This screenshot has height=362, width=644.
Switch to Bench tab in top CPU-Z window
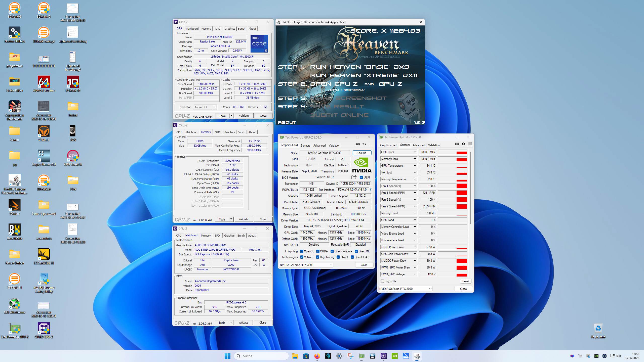pyautogui.click(x=242, y=29)
